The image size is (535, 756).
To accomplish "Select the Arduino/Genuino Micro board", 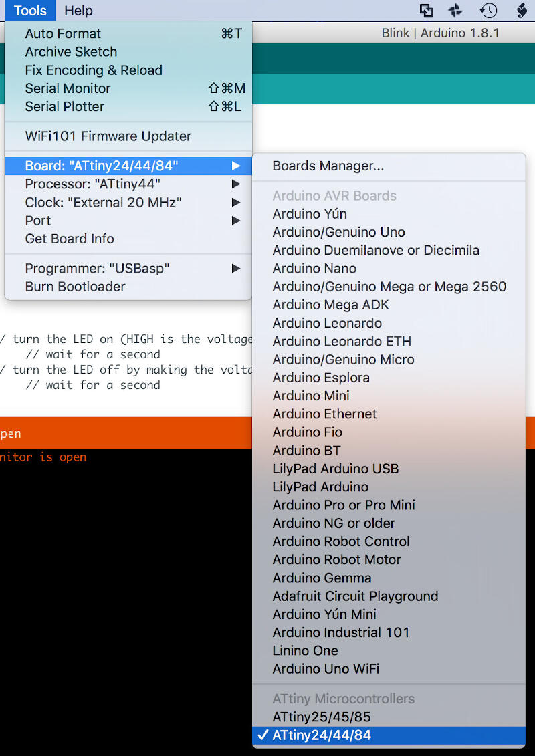I will 389,360.
